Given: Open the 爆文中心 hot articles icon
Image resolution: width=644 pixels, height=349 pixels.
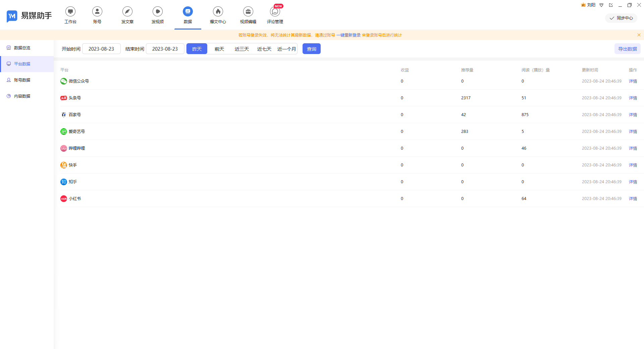Looking at the screenshot, I should pos(218,15).
